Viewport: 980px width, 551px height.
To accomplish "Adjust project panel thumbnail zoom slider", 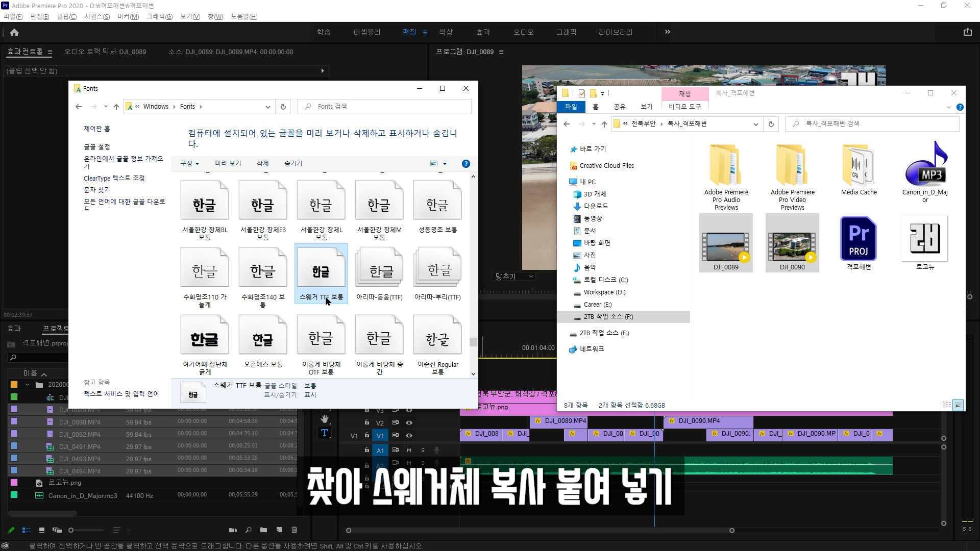I will [x=72, y=530].
